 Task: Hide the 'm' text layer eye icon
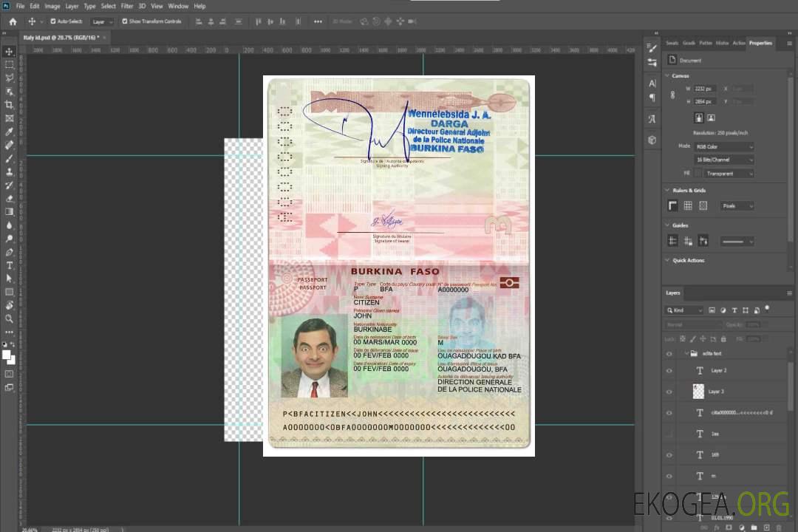669,477
